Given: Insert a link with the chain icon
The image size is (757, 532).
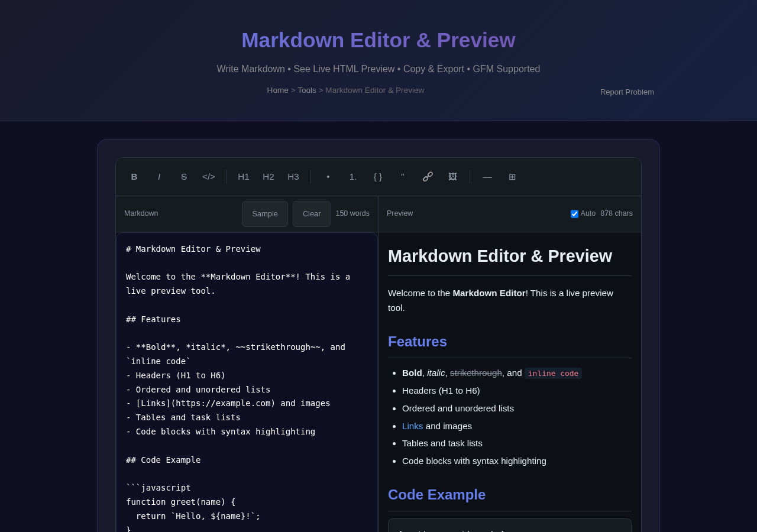Looking at the screenshot, I should point(428,177).
